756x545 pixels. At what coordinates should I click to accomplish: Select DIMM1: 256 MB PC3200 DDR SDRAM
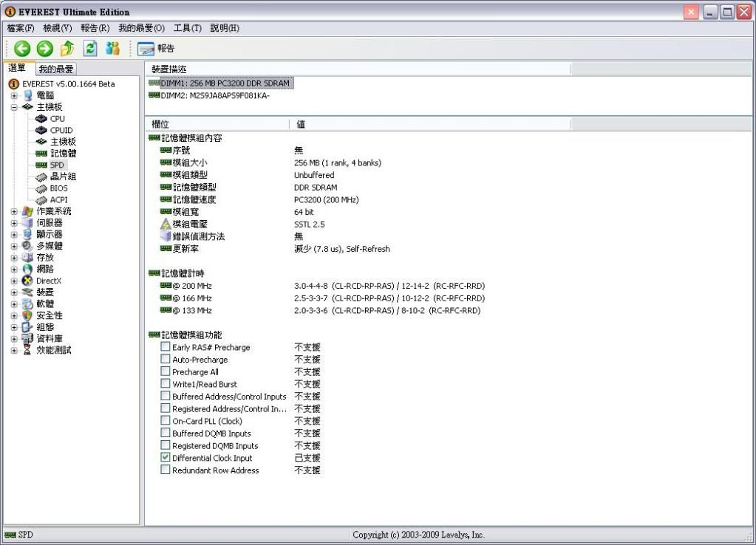(220, 83)
